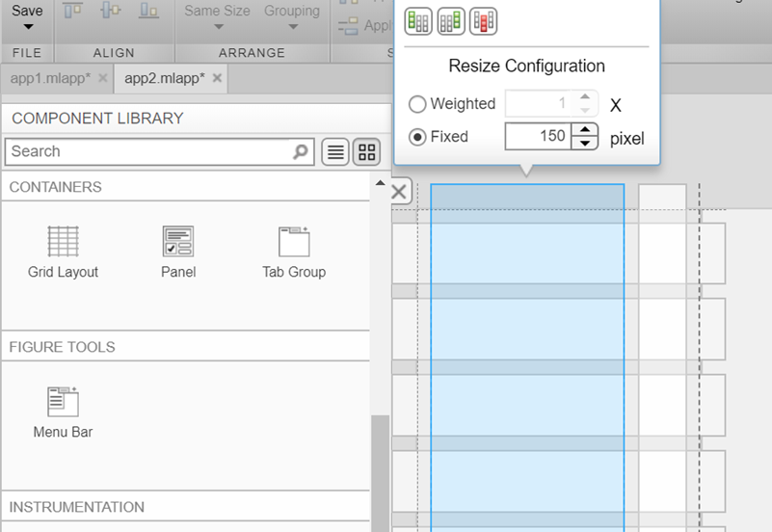The height and width of the screenshot is (532, 772).
Task: Close the app2.mlapp tab
Action: 217,78
